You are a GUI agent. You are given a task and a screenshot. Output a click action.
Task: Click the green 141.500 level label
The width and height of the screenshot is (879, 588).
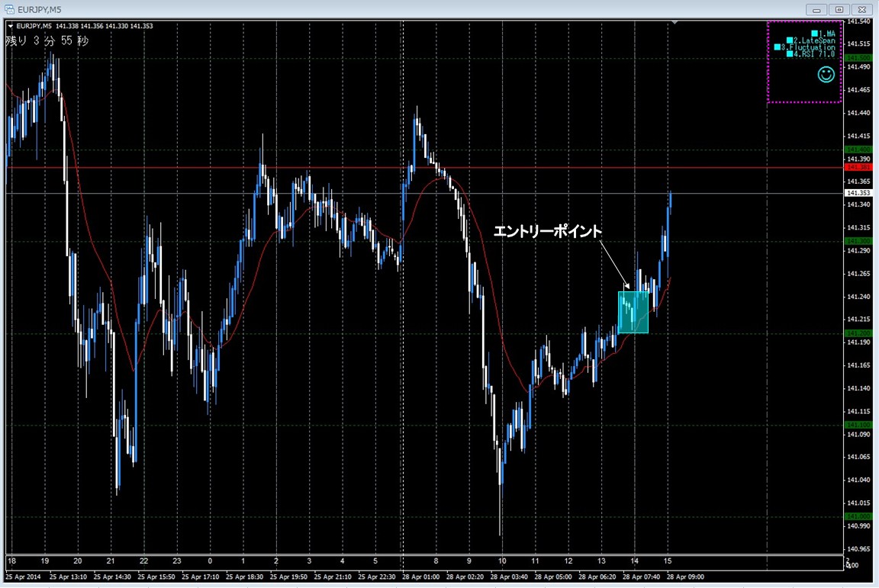click(858, 58)
